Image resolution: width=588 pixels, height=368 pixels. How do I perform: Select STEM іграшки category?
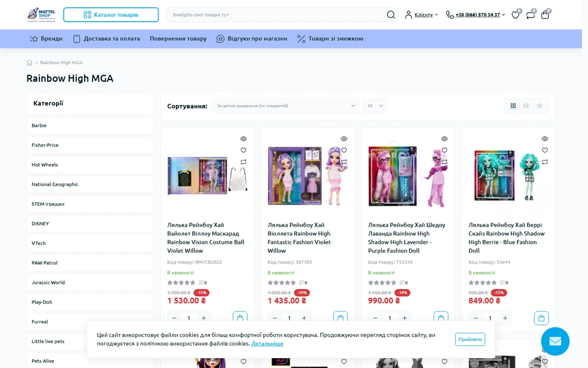coord(90,204)
